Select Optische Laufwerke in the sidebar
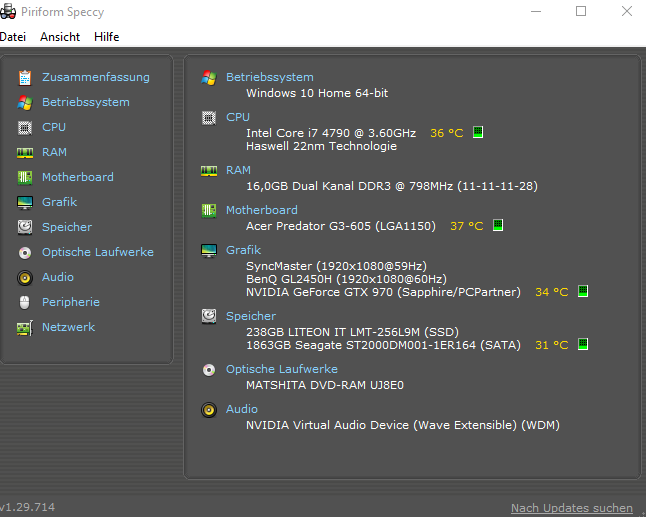The image size is (646, 517). click(x=98, y=252)
